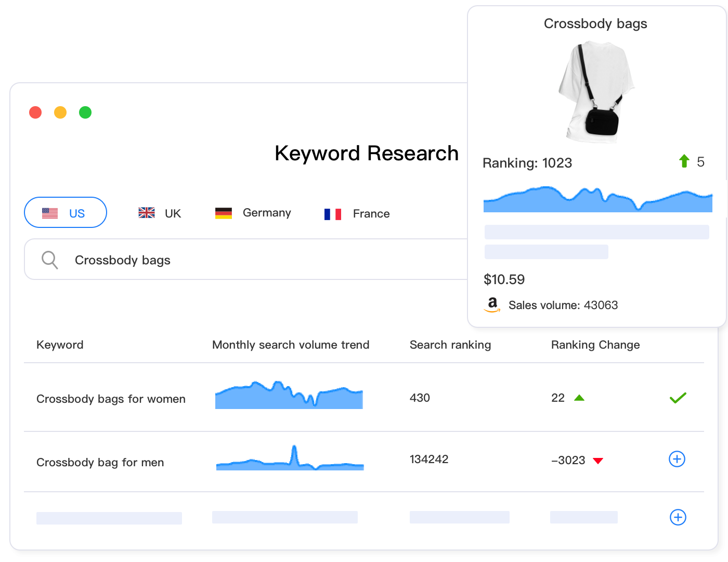728x562 pixels.
Task: Toggle the plus button on the bottom row
Action: [677, 517]
